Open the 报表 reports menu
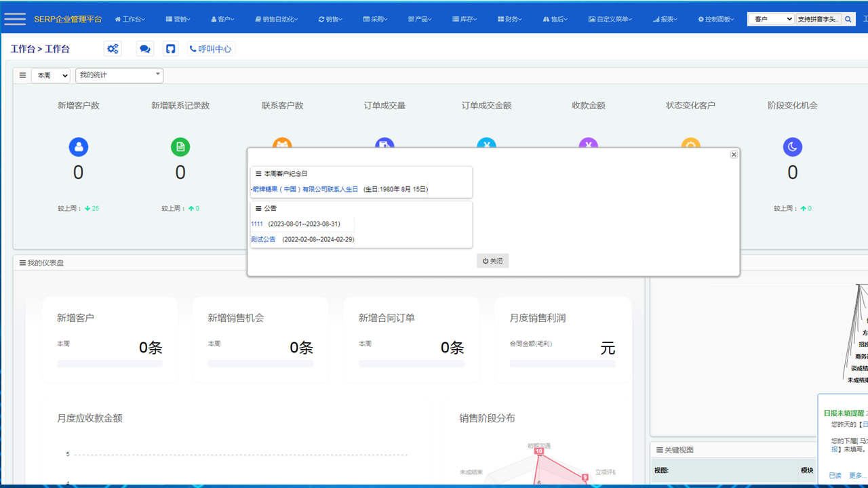The image size is (868, 488). click(663, 19)
